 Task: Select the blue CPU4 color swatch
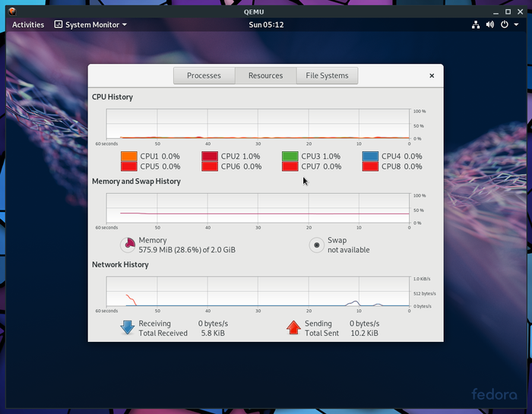tap(370, 156)
